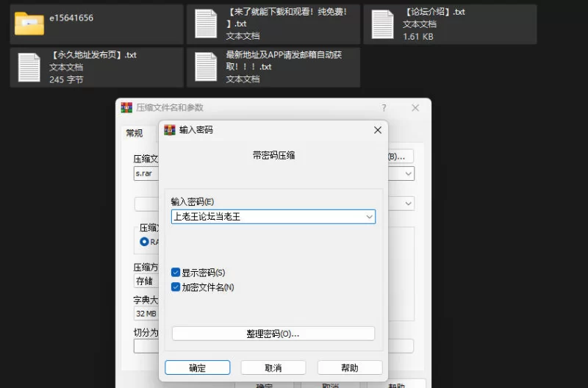Click the 输入密码(E) label
The height and width of the screenshot is (388, 588).
pos(193,201)
